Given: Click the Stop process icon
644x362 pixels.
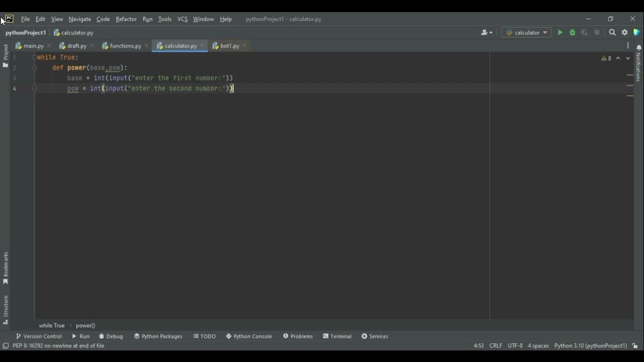Looking at the screenshot, I should coord(597,32).
